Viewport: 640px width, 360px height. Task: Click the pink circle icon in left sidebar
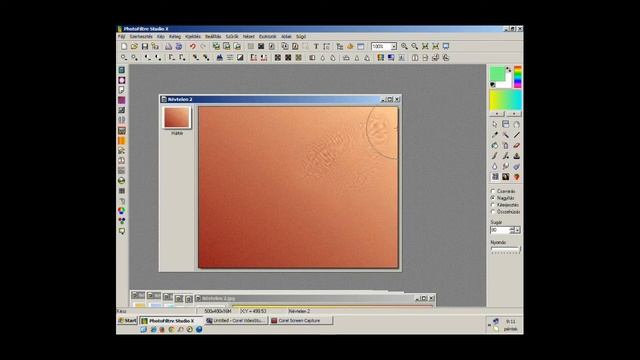[x=122, y=80]
